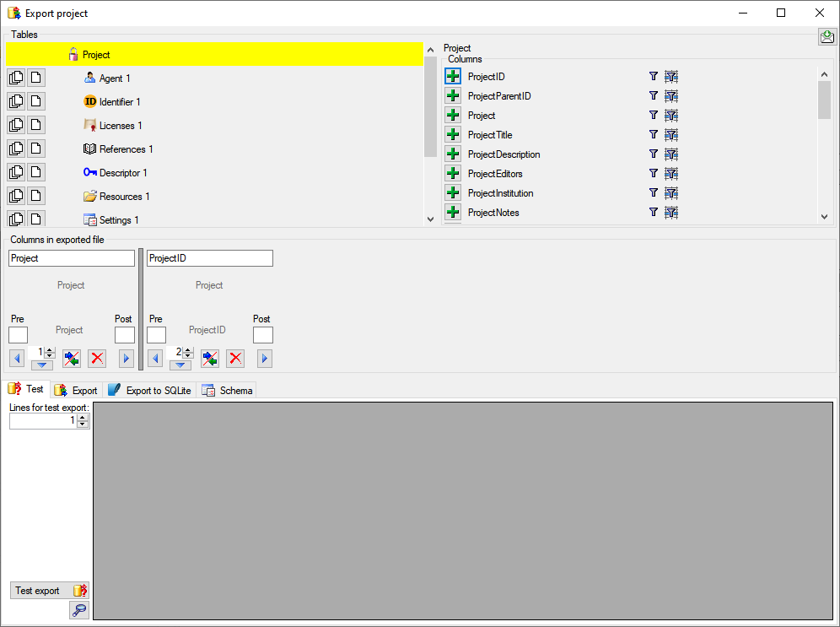Edit the ProjectID column header field

209,257
